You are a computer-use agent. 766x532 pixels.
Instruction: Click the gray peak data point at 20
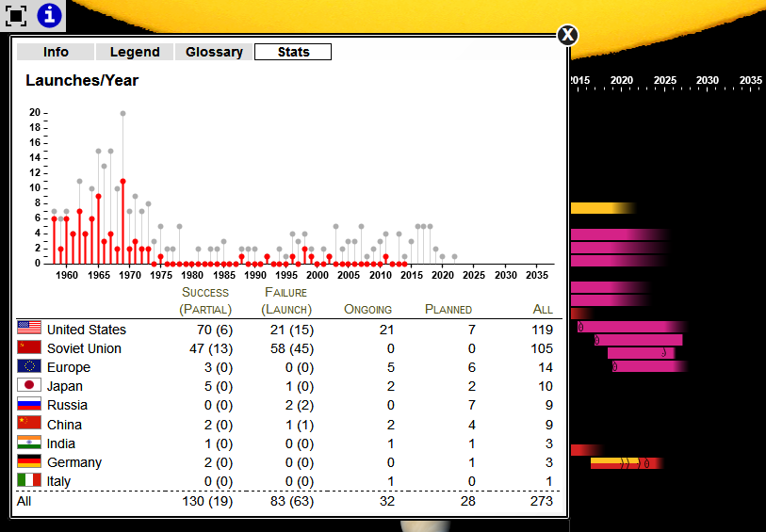click(123, 113)
